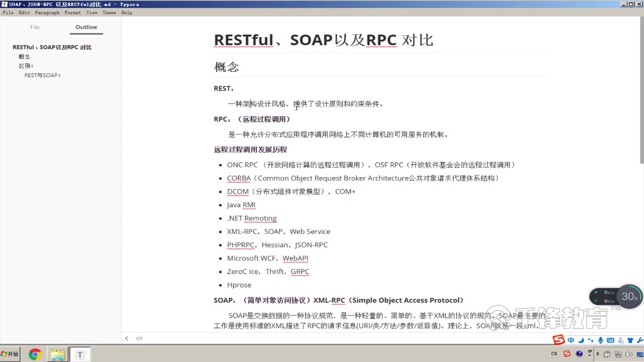Toggle source code mode icon

pyautogui.click(x=139, y=338)
